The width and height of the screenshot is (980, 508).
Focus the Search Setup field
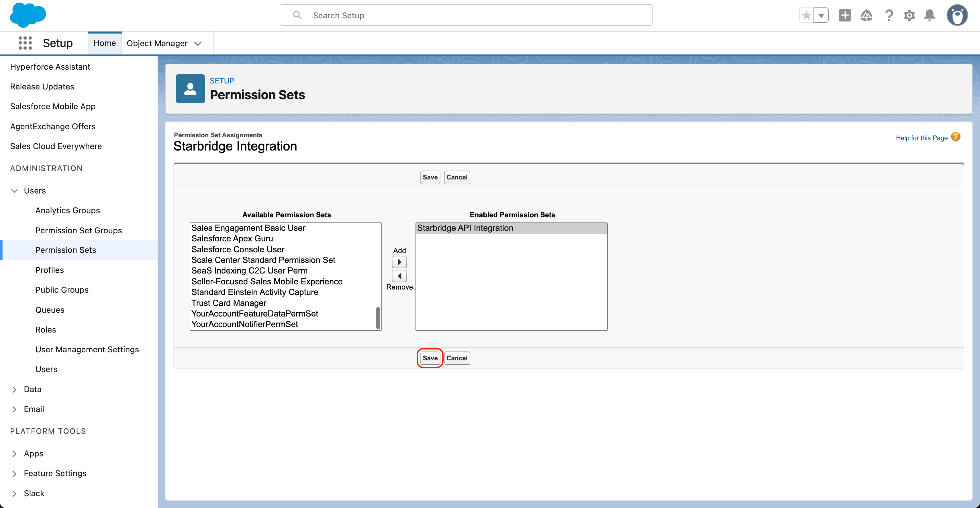point(466,15)
